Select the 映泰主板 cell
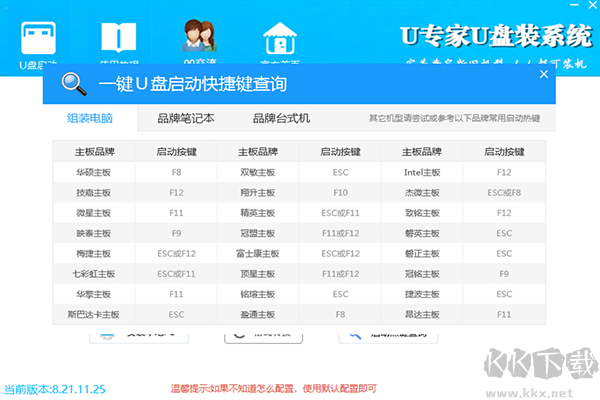The image size is (600, 400). pos(94,233)
